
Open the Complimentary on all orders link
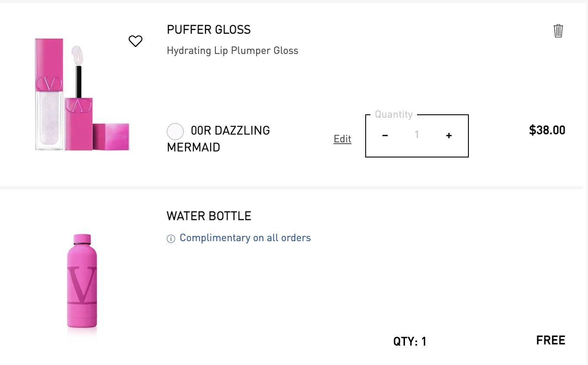click(x=245, y=238)
